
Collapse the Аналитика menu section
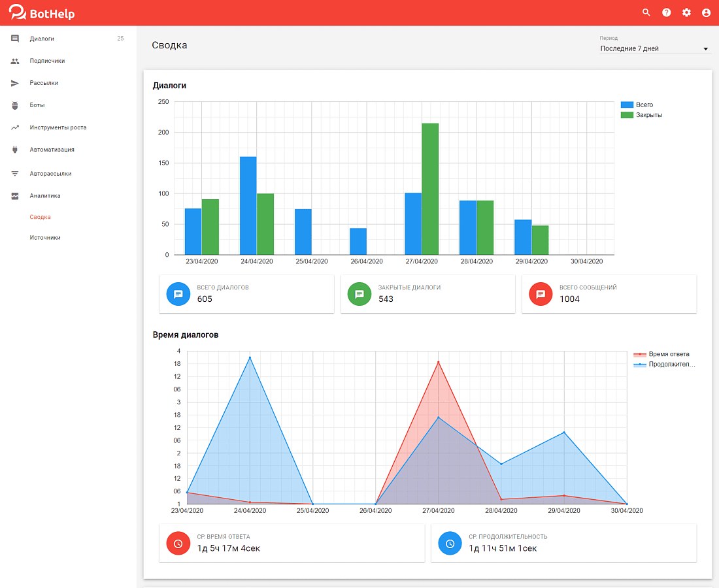point(69,196)
